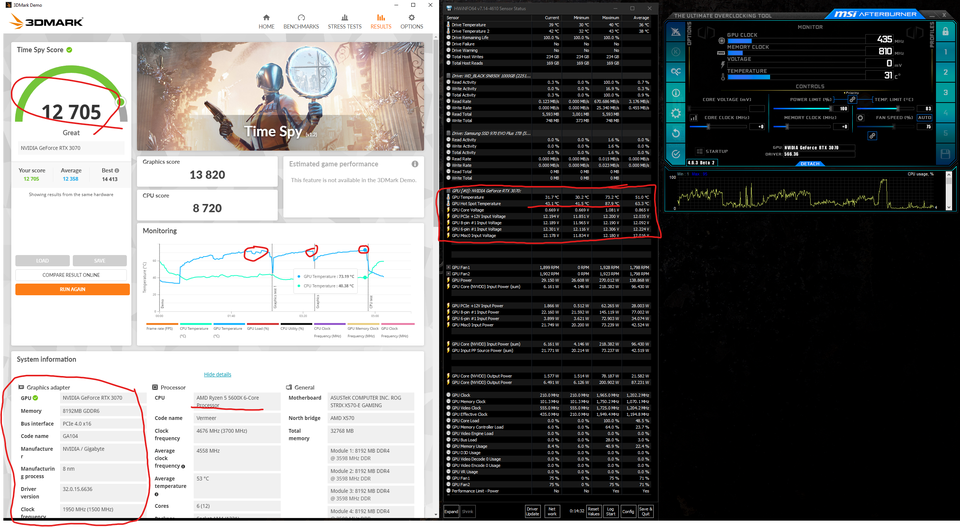Click the Power Limit slider in Afterburner

(803, 108)
